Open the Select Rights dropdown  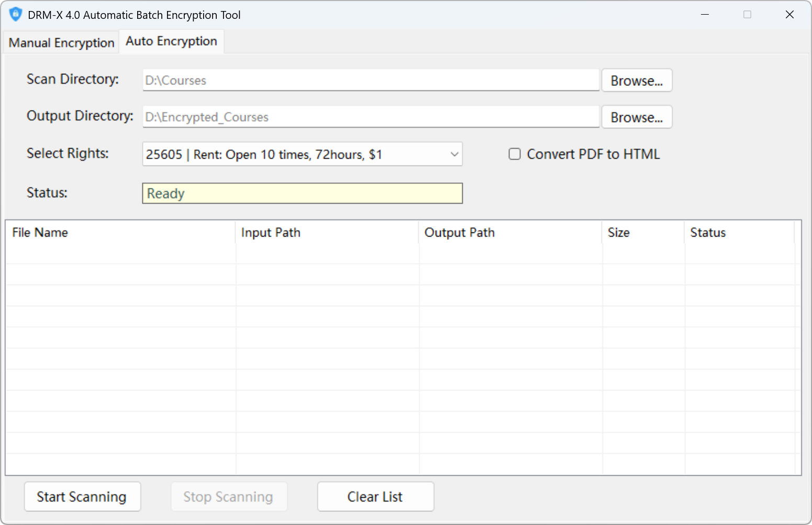click(302, 154)
